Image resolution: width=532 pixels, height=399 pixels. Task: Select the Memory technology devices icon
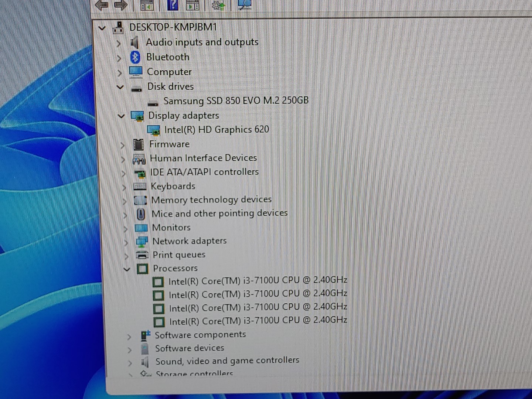pyautogui.click(x=140, y=200)
